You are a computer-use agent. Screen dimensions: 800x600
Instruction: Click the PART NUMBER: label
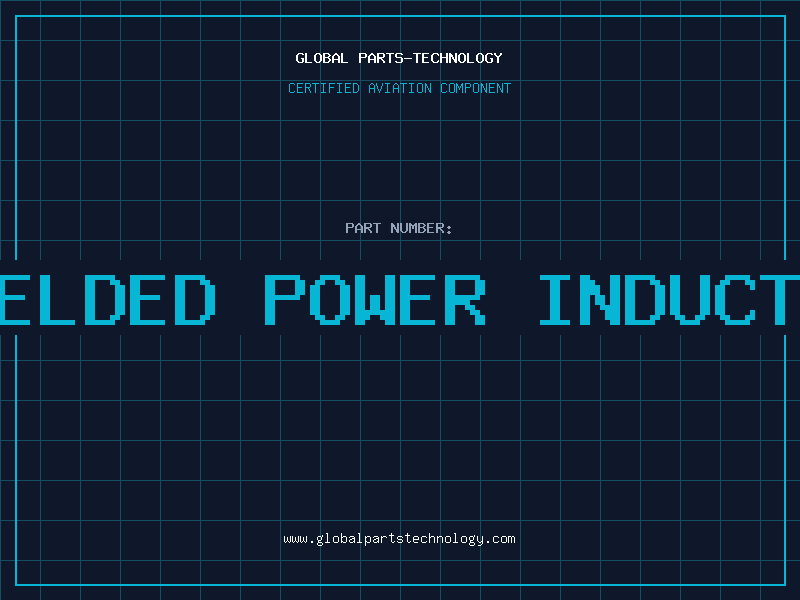(x=399, y=228)
